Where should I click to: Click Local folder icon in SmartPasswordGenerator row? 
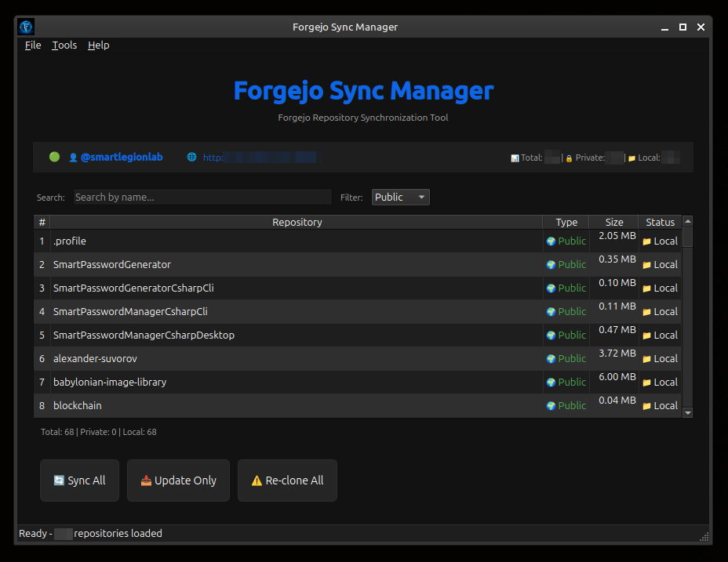646,266
